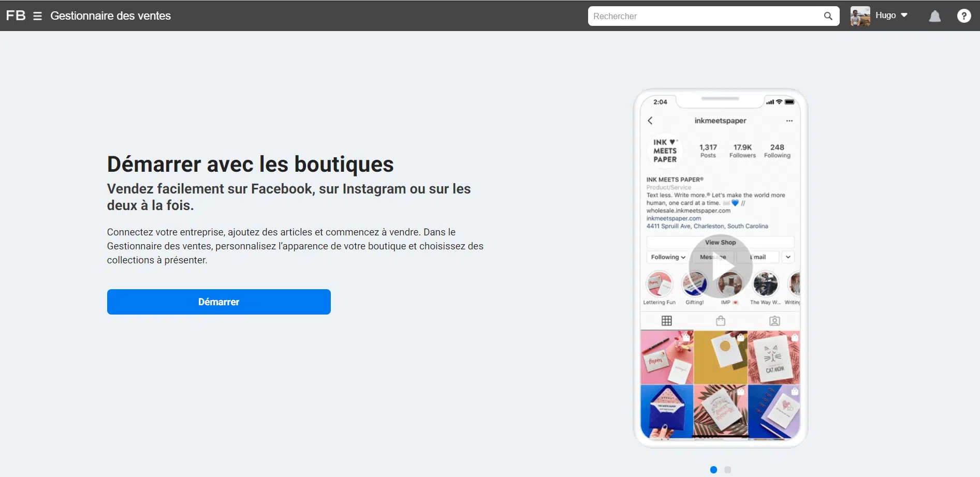Open the Following dropdown in the phone mockup
The image size is (980, 477).
coord(667,257)
